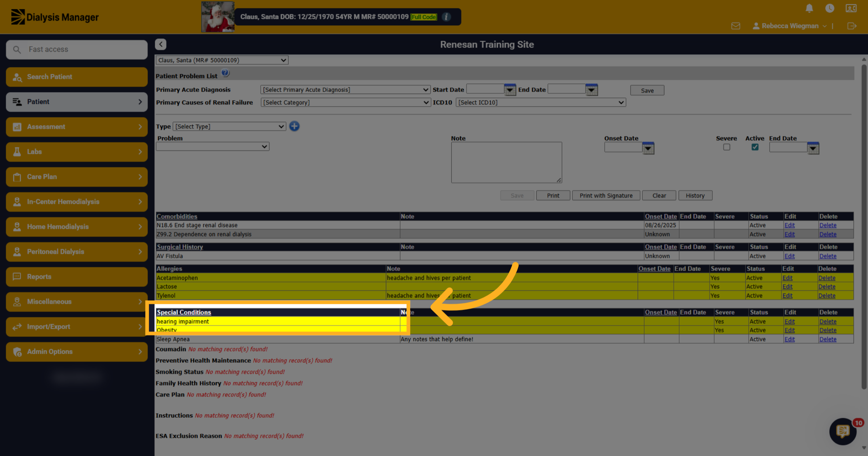Collapse sidebar with back arrow
The height and width of the screenshot is (456, 868).
coord(161,44)
